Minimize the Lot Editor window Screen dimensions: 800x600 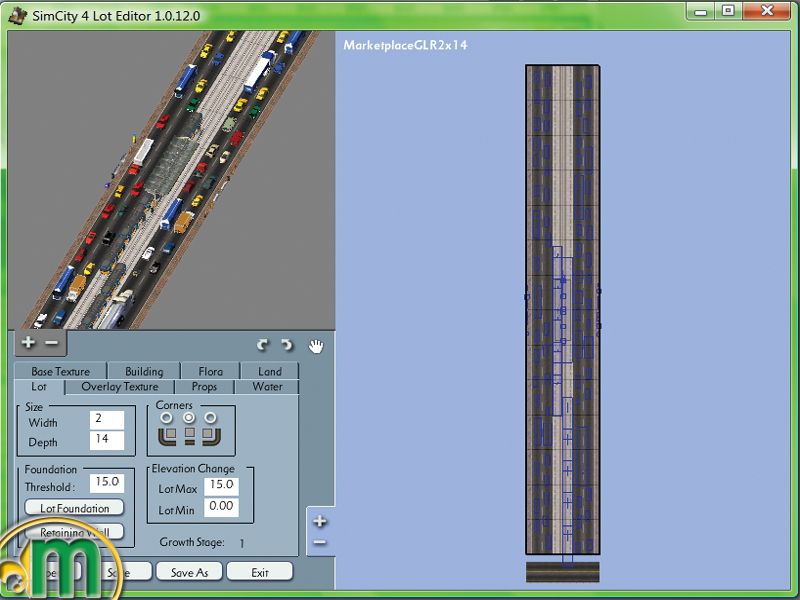[702, 11]
